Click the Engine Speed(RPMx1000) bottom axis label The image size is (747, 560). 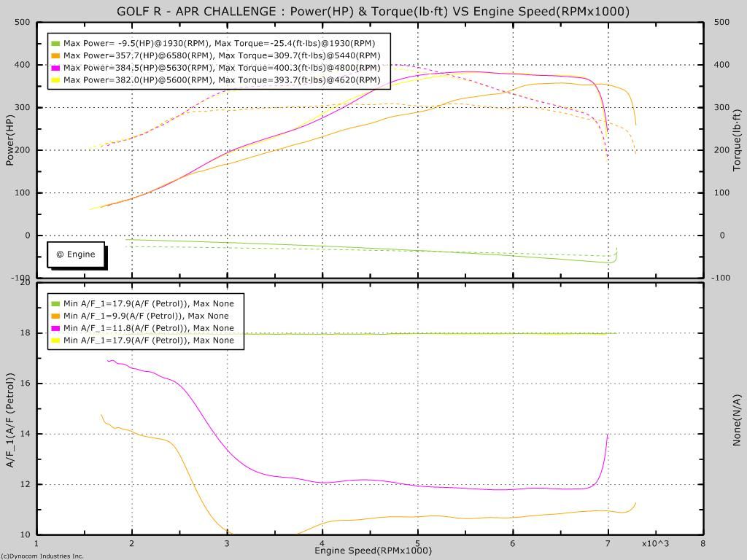click(x=373, y=551)
